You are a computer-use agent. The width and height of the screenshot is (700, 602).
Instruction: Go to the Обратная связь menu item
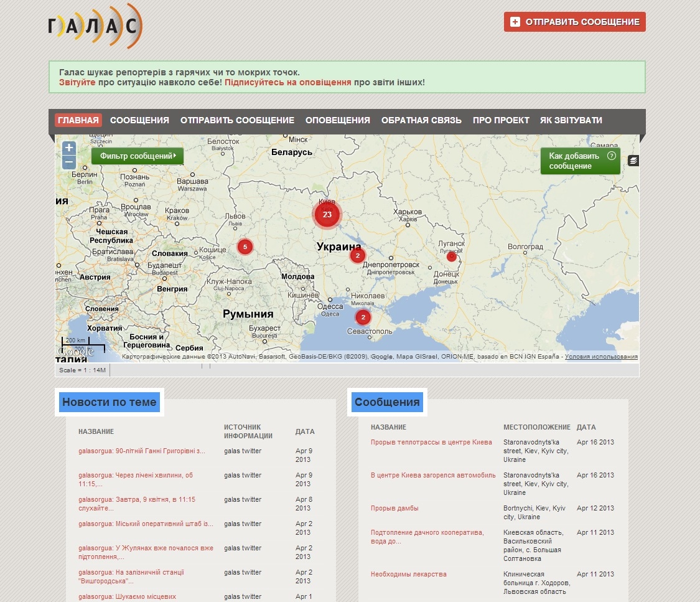click(421, 120)
